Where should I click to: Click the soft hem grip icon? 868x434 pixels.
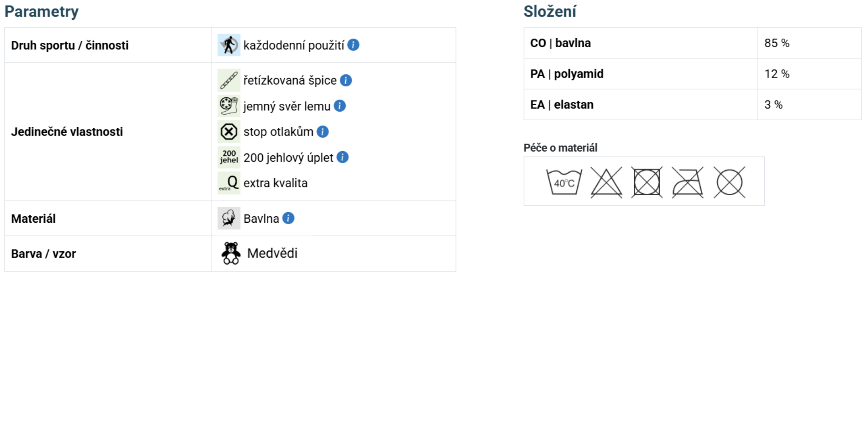tap(229, 106)
